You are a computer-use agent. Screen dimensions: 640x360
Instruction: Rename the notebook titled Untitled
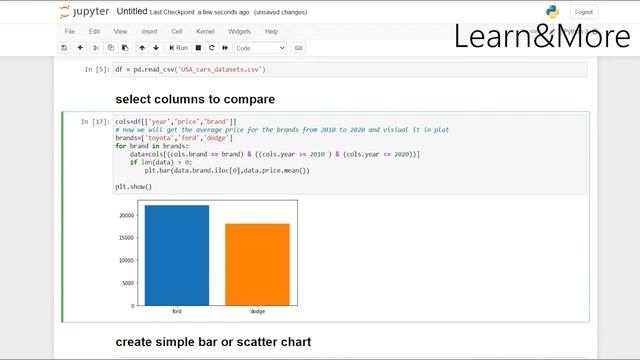132,11
